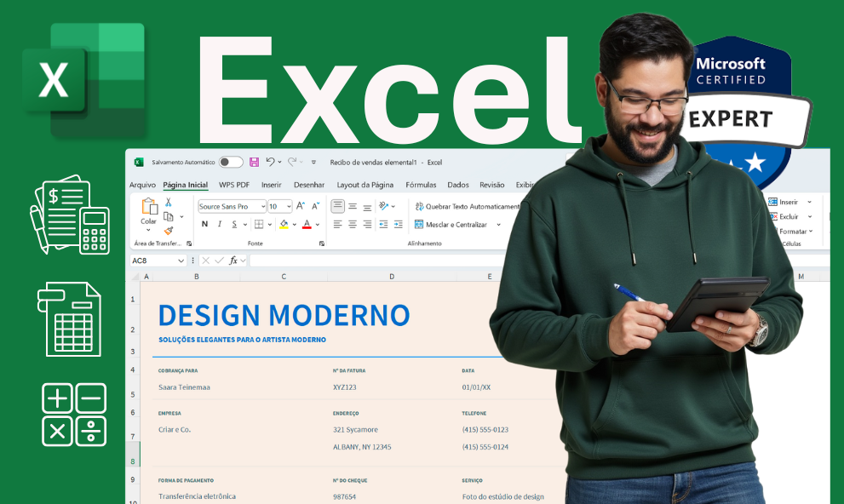
Task: Click the Cut scissors icon
Action: pyautogui.click(x=169, y=203)
